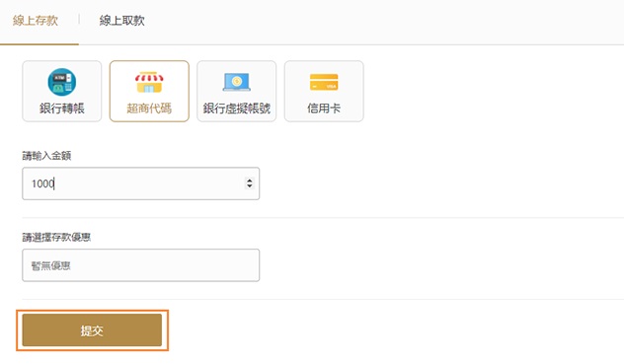Select the yellow credit card icon
This screenshot has height=364, width=624.
tap(324, 82)
